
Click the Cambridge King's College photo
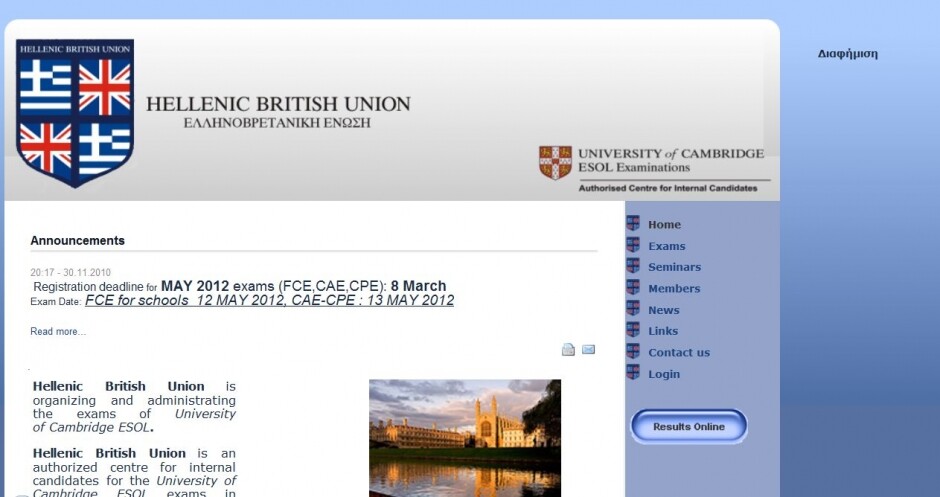tap(465, 438)
